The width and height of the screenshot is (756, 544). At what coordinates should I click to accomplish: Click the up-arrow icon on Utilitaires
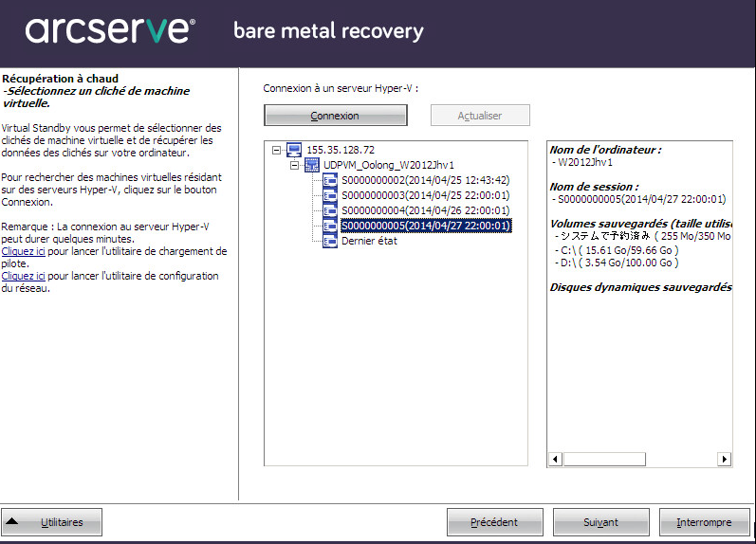(12, 521)
